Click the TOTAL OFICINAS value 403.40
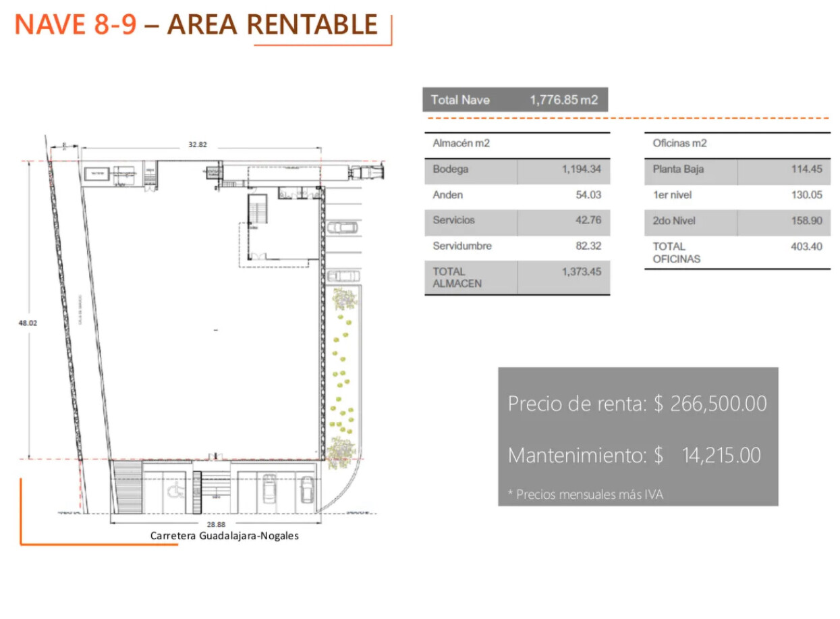Screen dimensions: 840x619 pos(806,247)
